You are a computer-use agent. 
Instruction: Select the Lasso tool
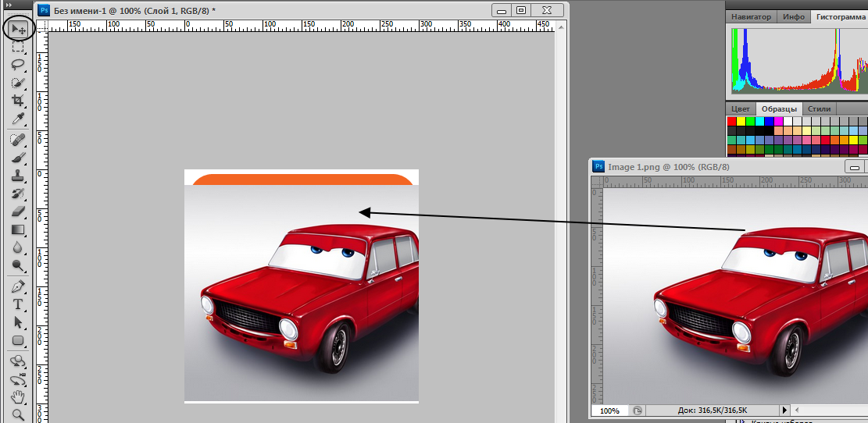click(19, 65)
